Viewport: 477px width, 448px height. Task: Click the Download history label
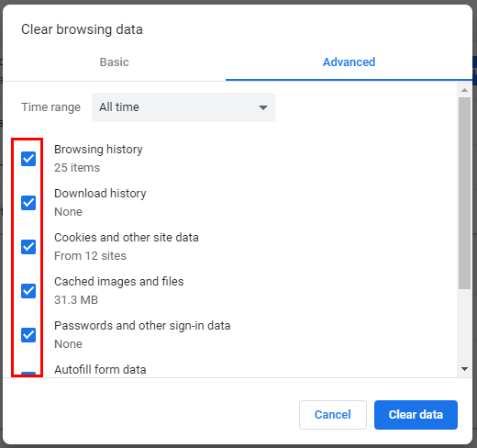tap(100, 194)
